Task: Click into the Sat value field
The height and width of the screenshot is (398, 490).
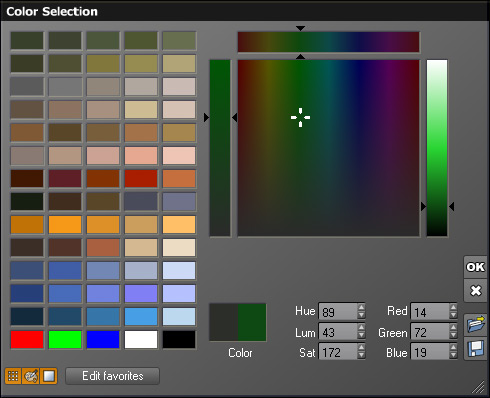Action: (x=338, y=352)
